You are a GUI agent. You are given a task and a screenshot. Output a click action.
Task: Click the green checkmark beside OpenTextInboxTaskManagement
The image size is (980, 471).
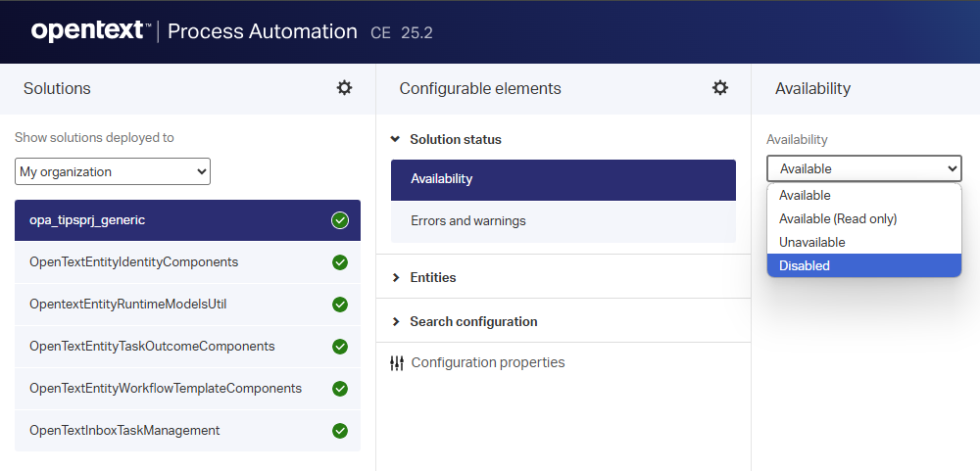[x=340, y=431]
